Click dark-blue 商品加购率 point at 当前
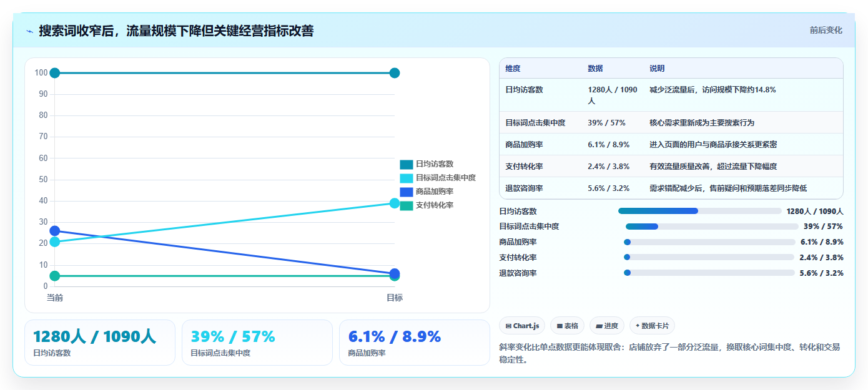The width and height of the screenshot is (868, 390). tap(55, 231)
